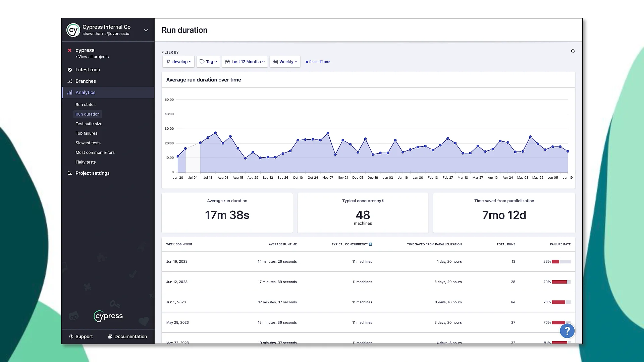Go to Flaky tests analytics page
This screenshot has width=644, height=362.
(x=86, y=162)
